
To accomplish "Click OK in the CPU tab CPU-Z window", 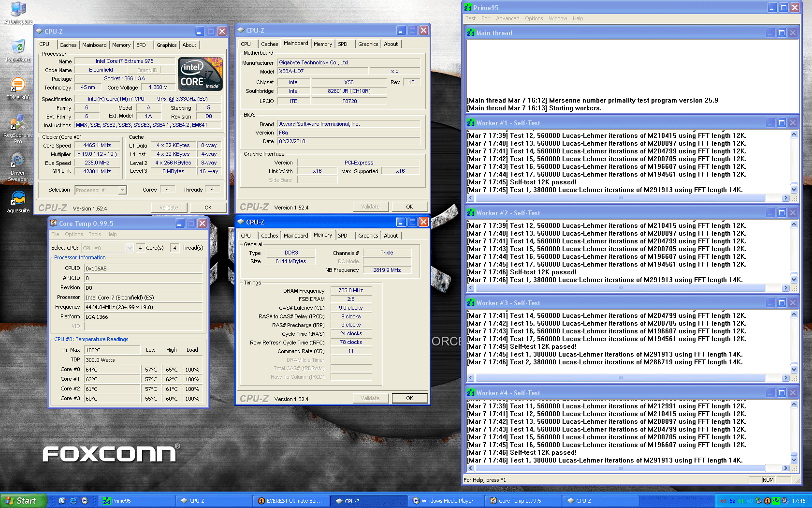I will point(208,208).
